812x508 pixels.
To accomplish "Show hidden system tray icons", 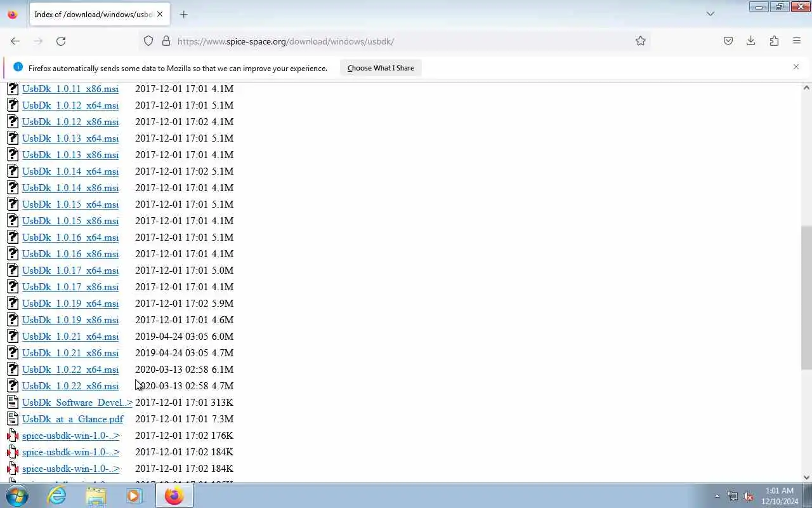I will [x=717, y=496].
